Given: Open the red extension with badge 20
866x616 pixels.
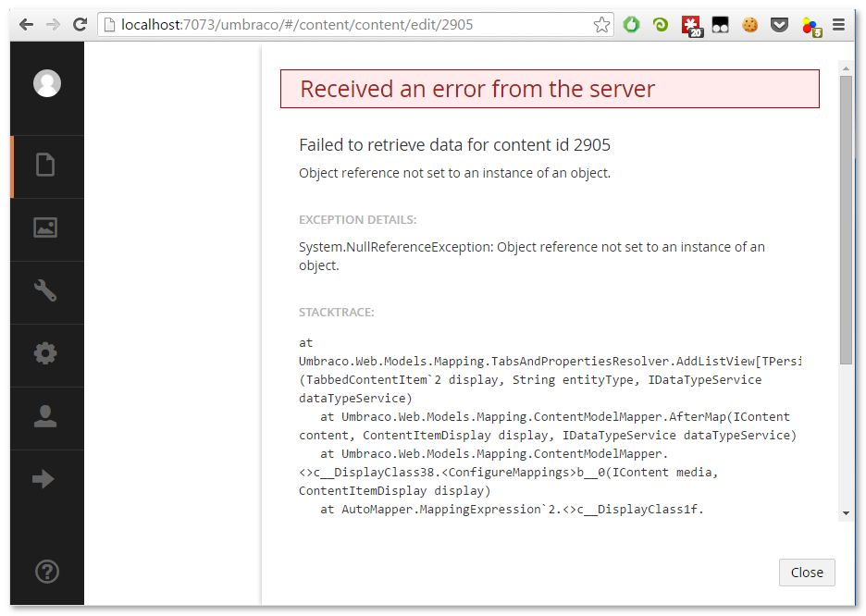Looking at the screenshot, I should (x=691, y=26).
